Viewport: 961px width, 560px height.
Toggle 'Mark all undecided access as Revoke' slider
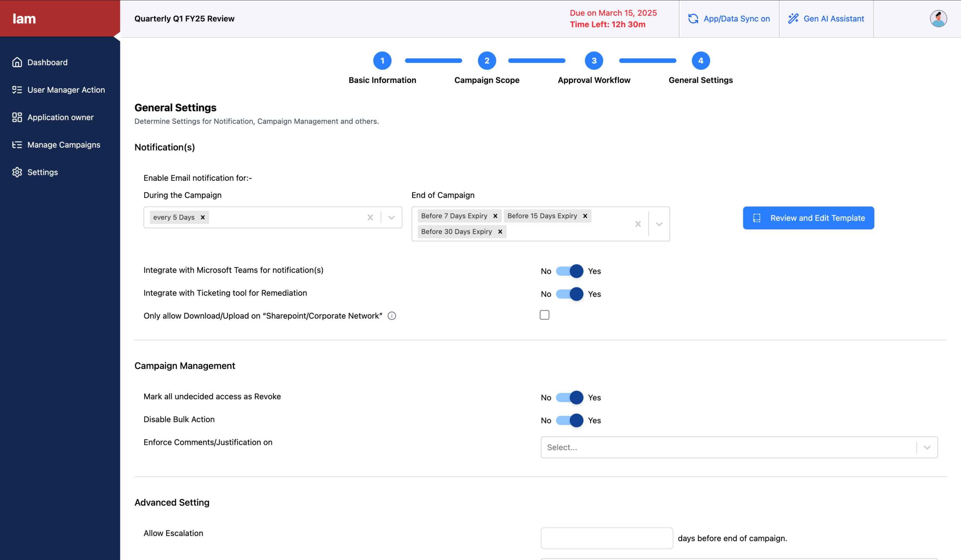(x=569, y=397)
